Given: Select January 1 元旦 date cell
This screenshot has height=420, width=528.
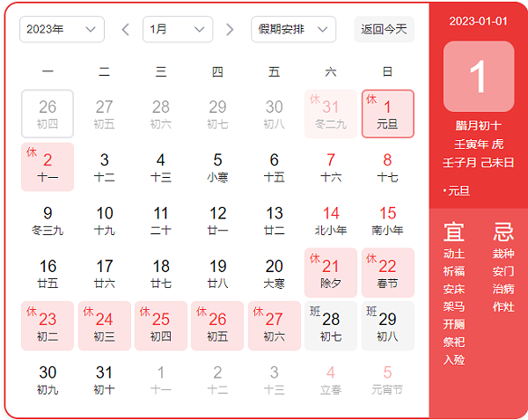Looking at the screenshot, I should (x=387, y=114).
